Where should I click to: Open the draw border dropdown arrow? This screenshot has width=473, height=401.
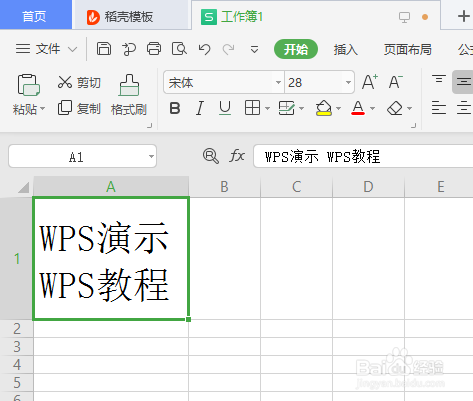pyautogui.click(x=302, y=108)
